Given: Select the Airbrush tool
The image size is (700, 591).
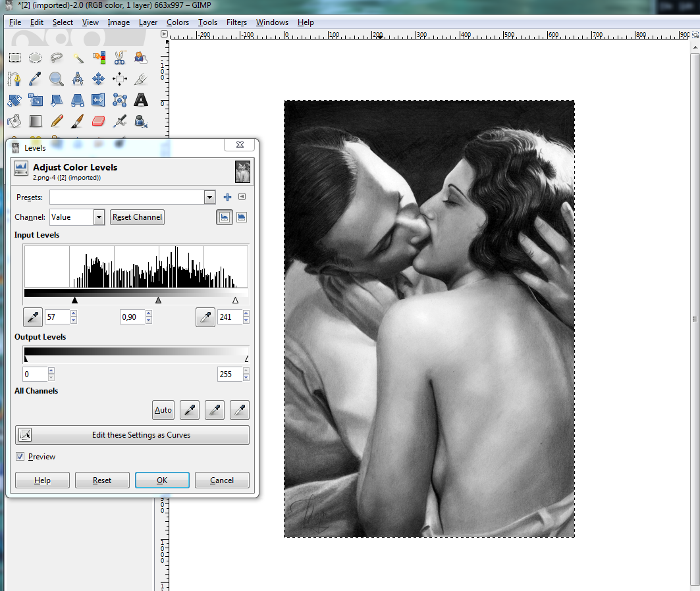Looking at the screenshot, I should 120,121.
